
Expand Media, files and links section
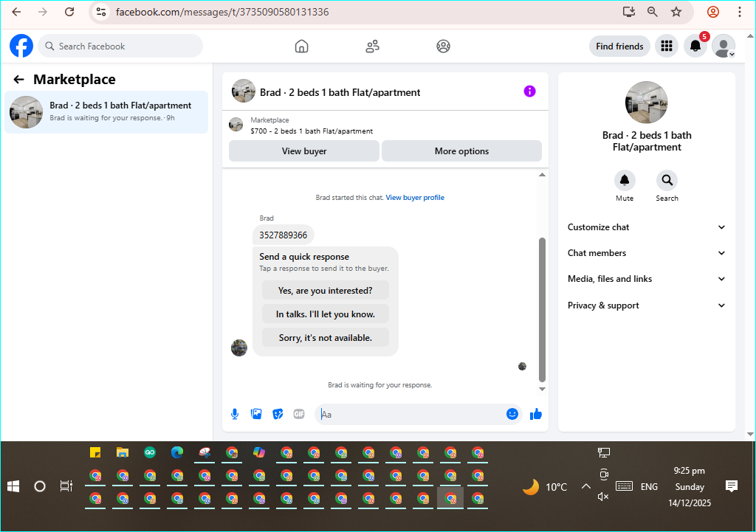coord(647,279)
